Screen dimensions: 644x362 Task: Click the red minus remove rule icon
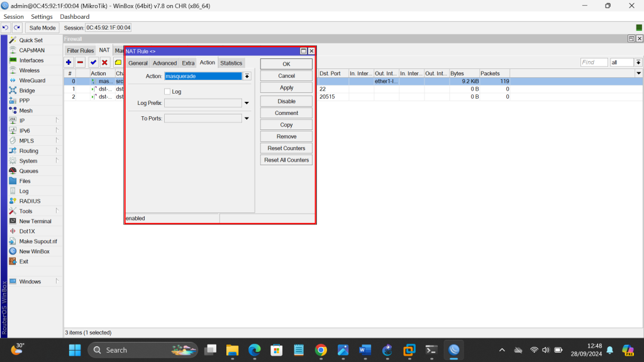pyautogui.click(x=80, y=62)
